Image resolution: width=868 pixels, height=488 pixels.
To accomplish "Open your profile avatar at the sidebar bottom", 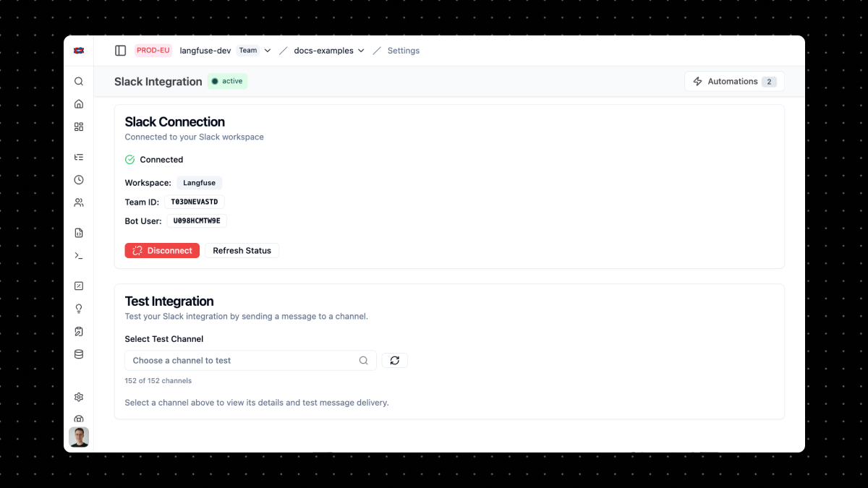I will tap(79, 437).
